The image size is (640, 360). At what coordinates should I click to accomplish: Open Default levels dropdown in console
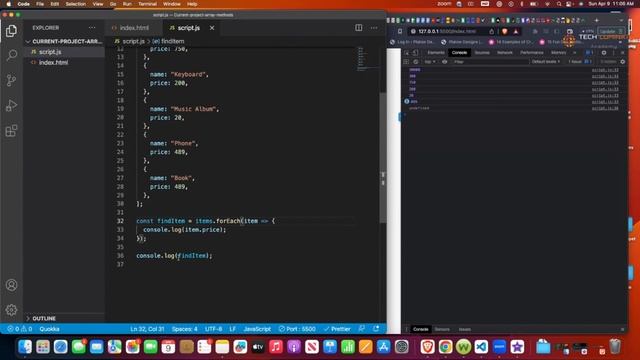(x=546, y=62)
